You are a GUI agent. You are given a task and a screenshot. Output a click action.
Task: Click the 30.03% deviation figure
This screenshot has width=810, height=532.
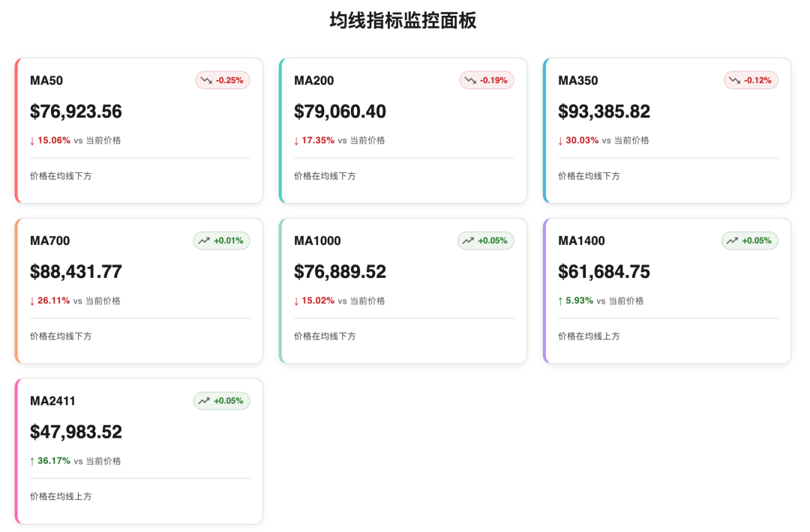pyautogui.click(x=582, y=140)
